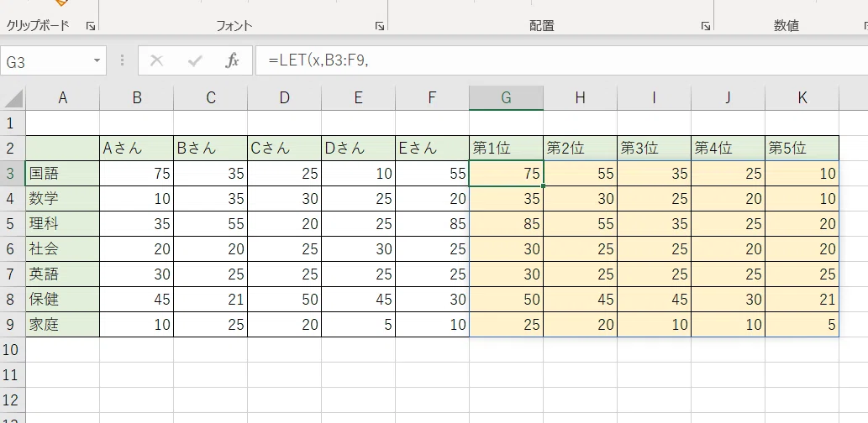The image size is (868, 423).
Task: Select row 8 header
Action: [13, 299]
